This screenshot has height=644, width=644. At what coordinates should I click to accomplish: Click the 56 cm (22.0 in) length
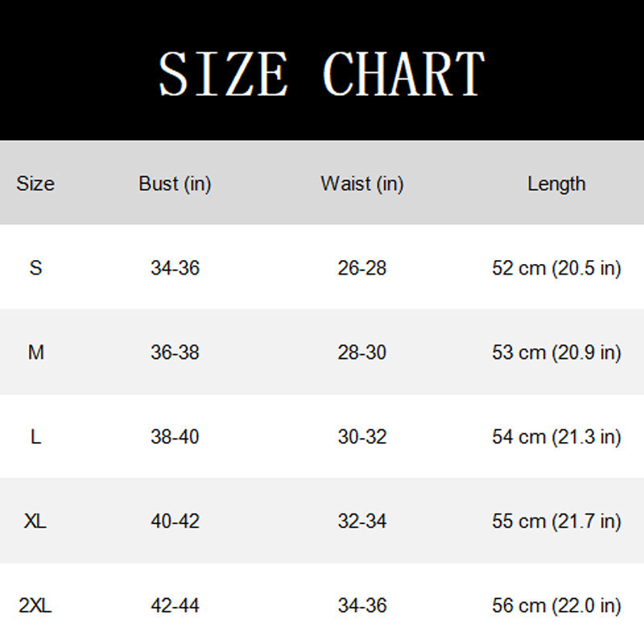[556, 606]
